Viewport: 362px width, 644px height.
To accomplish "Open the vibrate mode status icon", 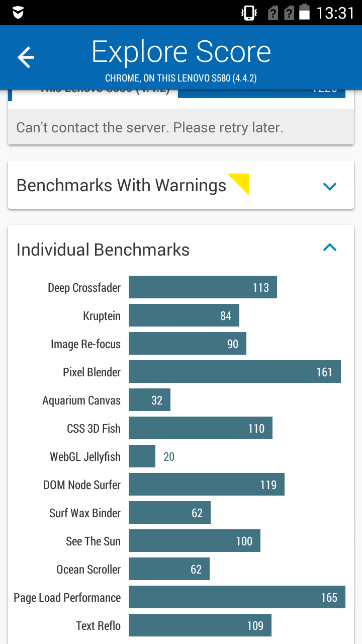I will click(249, 13).
